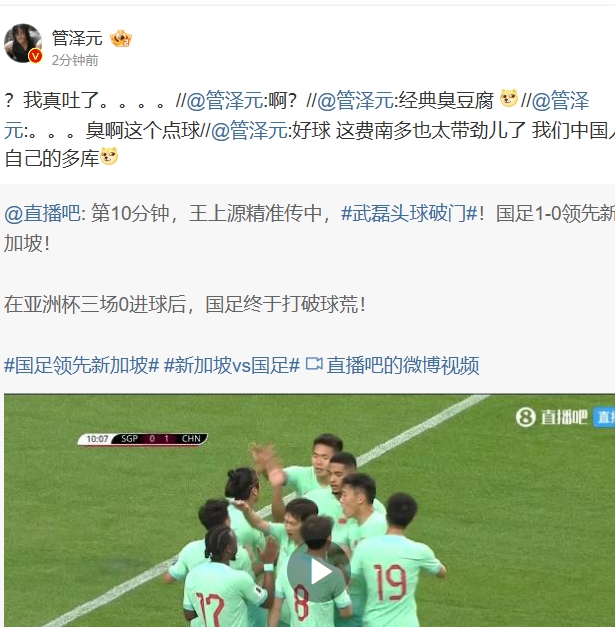Click the doge emoji after 经典臭豆腐
This screenshot has height=627, width=615.
click(509, 98)
